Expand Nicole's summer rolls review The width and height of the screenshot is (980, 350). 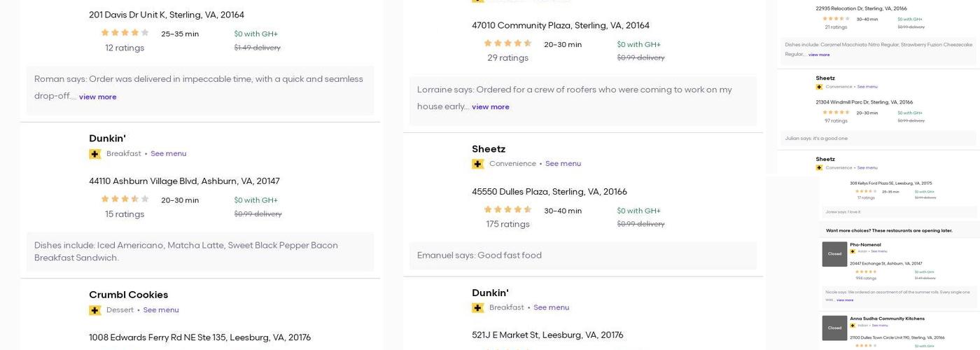(x=845, y=300)
